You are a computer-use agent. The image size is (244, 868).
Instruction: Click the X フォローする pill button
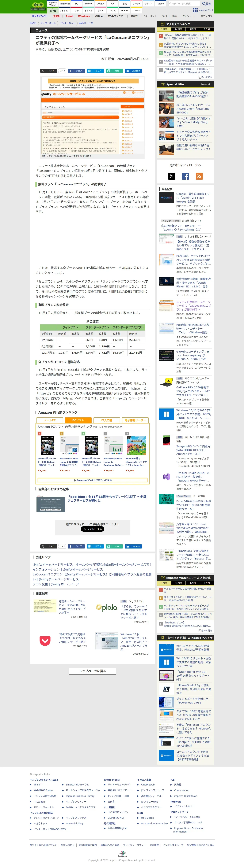coord(93,529)
